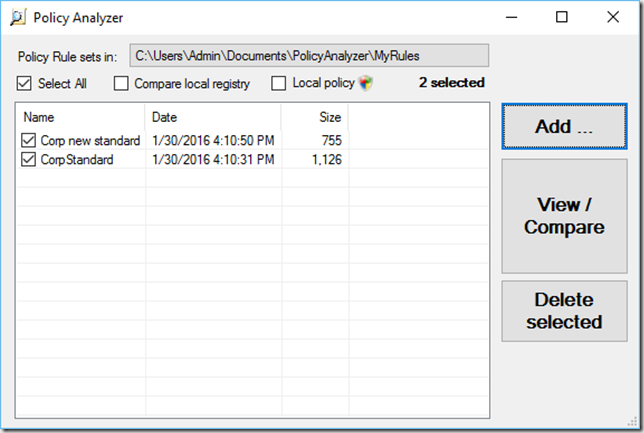
Task: Click the Policy Rule sets in label
Action: (x=67, y=57)
